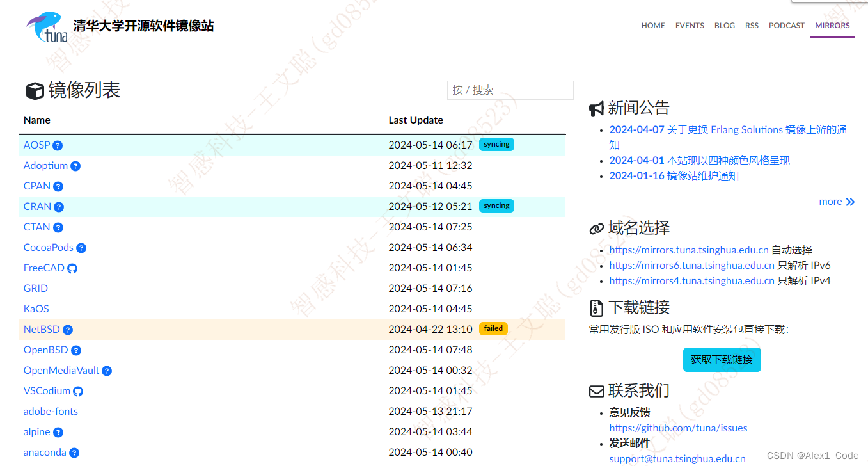Open the OpenMediaVault mirror link
The height and width of the screenshot is (466, 868).
(x=61, y=371)
